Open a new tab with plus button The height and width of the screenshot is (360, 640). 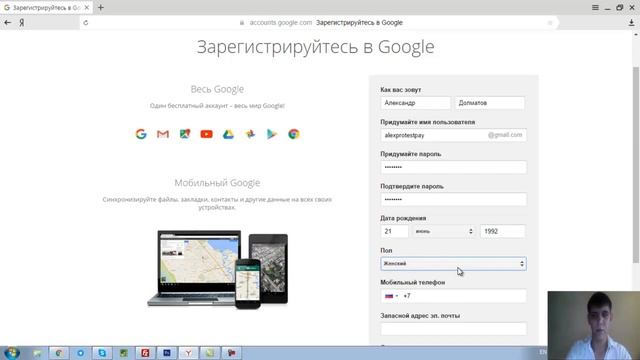click(x=101, y=7)
